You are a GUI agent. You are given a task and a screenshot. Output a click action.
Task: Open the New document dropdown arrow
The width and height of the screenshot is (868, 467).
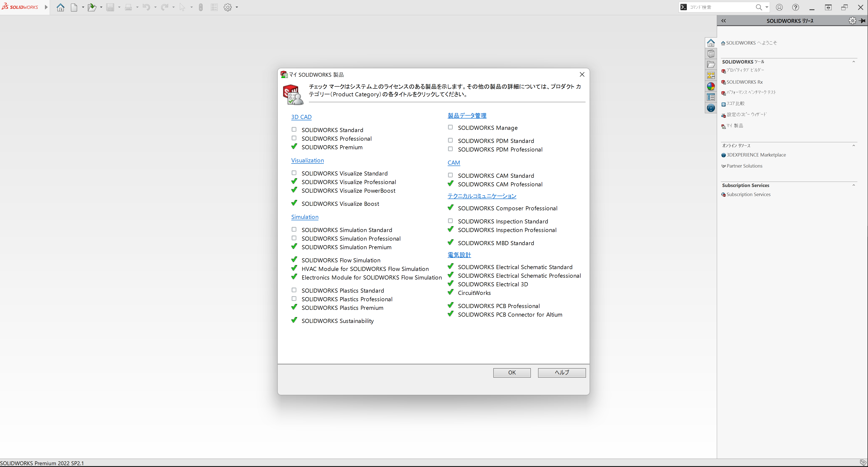[83, 7]
